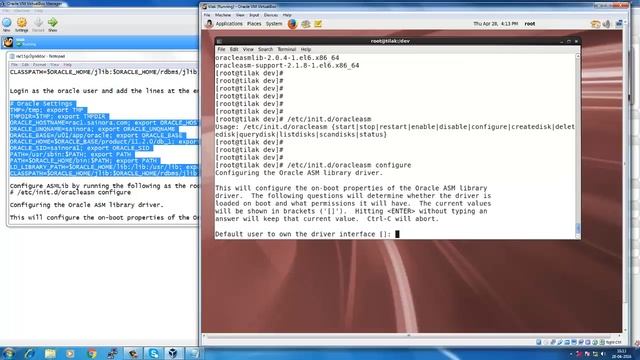Image resolution: width=640 pixels, height=360 pixels.
Task: Click the taskbar system tray volume icon
Action: point(603,354)
